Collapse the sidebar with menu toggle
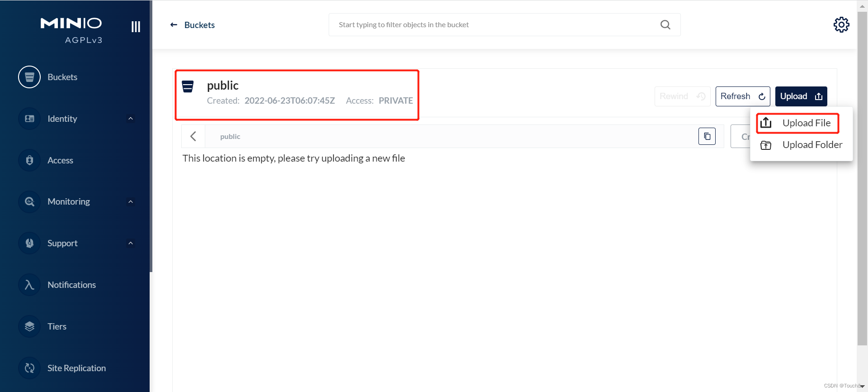This screenshot has width=868, height=392. click(136, 27)
